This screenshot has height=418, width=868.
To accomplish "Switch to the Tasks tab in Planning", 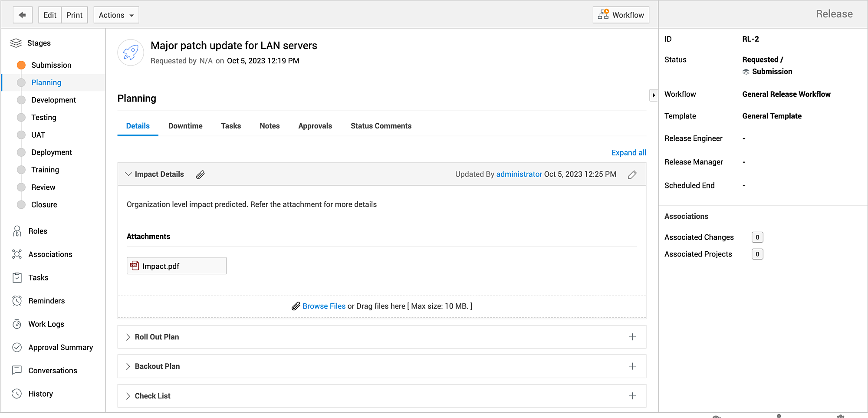I will coord(231,126).
